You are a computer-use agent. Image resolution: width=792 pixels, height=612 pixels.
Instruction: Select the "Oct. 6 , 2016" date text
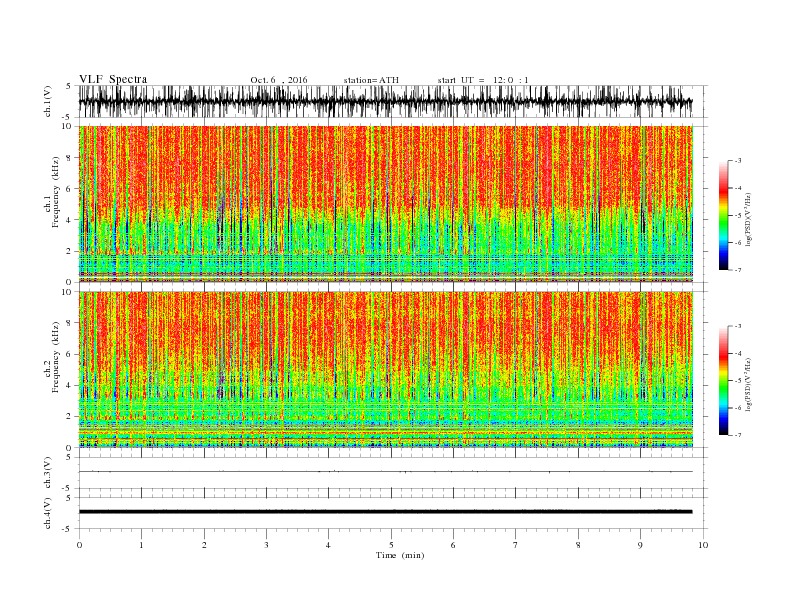279,80
